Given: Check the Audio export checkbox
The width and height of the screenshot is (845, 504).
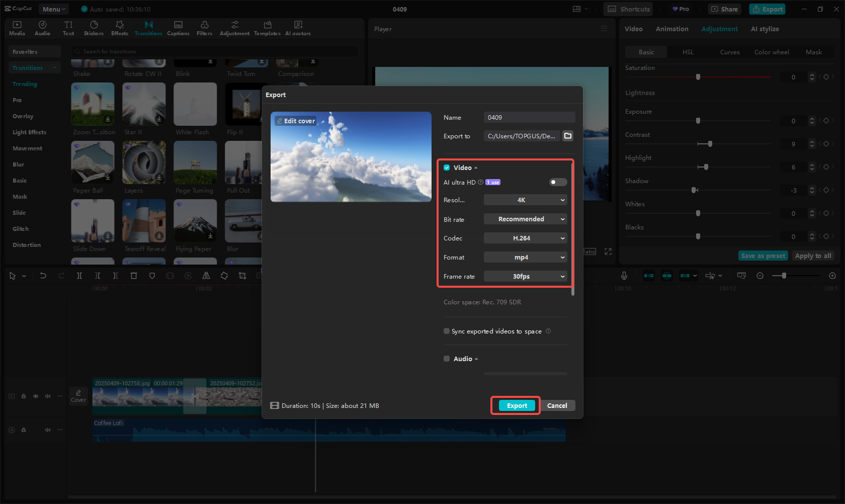Looking at the screenshot, I should coord(447,359).
